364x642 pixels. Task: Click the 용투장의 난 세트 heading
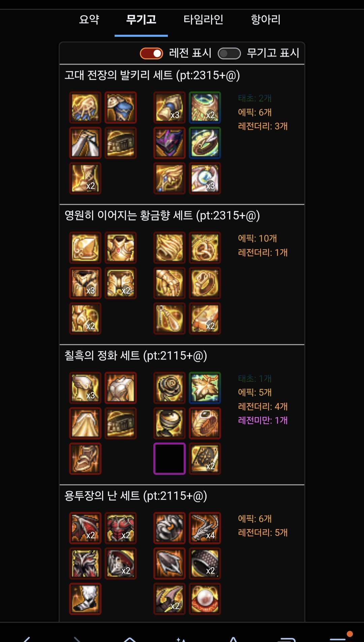[x=135, y=496]
